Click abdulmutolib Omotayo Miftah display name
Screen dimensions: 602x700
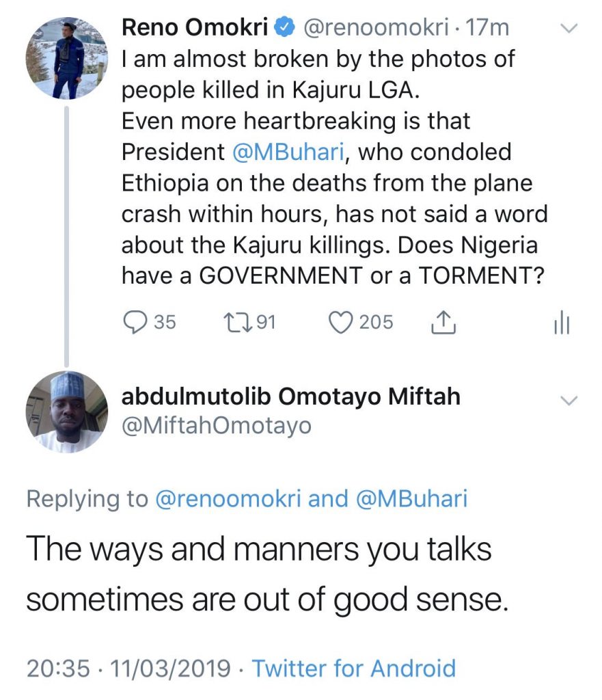(290, 396)
